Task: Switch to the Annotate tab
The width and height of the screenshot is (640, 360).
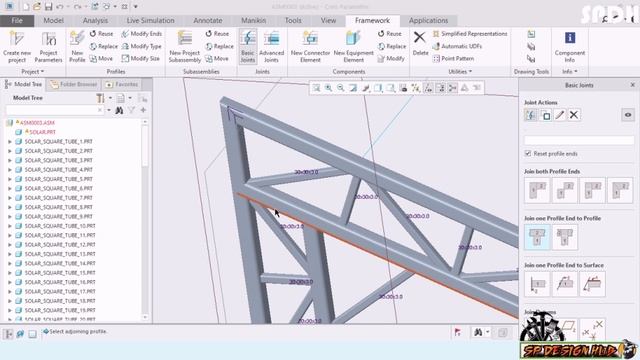Action: (208, 20)
